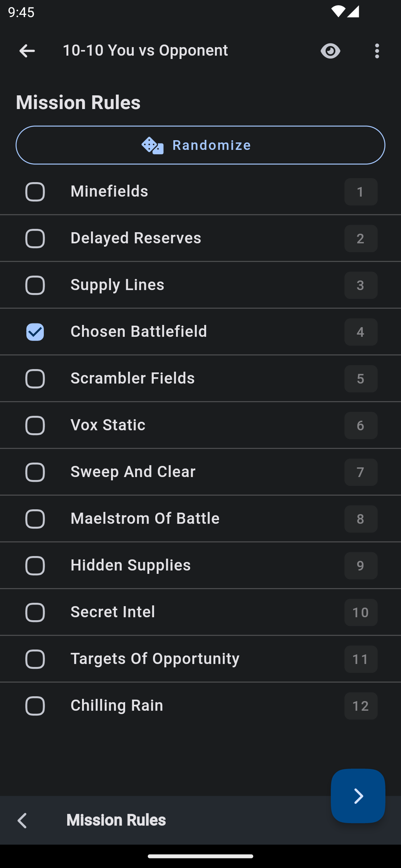
Task: Tap number badge 10 for Secret Intel
Action: pyautogui.click(x=361, y=612)
